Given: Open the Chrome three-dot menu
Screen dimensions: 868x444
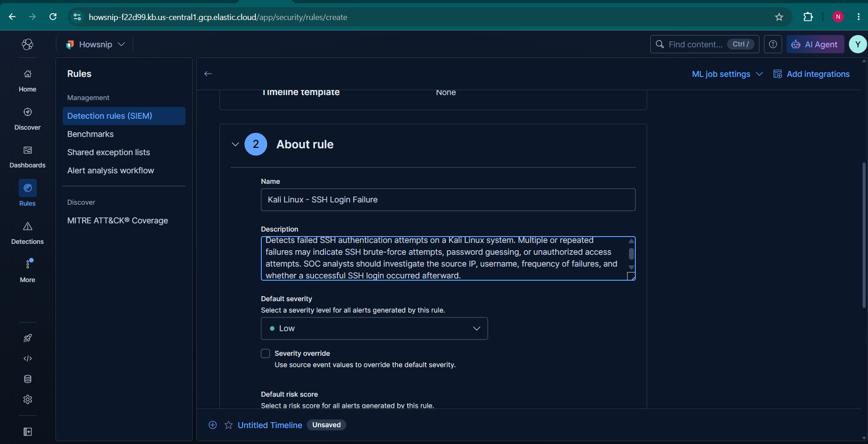Looking at the screenshot, I should coord(858,17).
